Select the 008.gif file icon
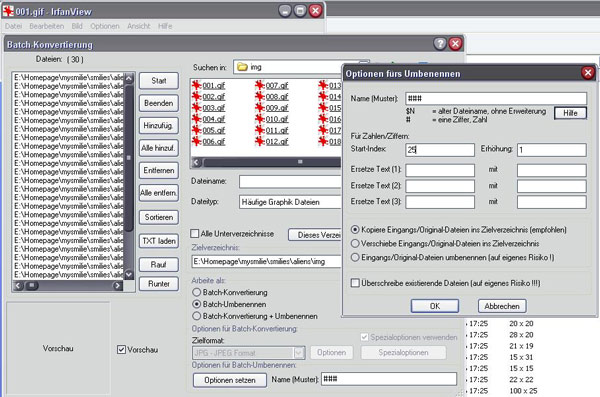 [260, 96]
